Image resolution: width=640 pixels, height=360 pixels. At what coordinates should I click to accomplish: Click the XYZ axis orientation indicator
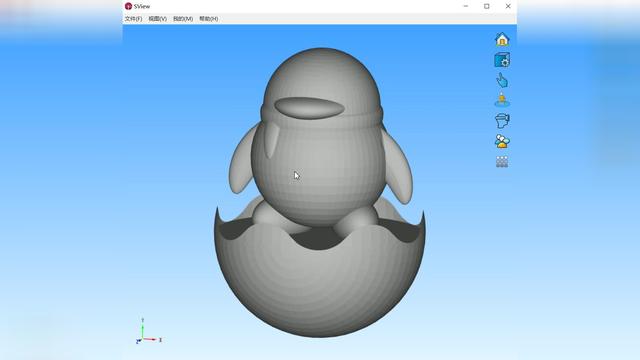(148, 331)
